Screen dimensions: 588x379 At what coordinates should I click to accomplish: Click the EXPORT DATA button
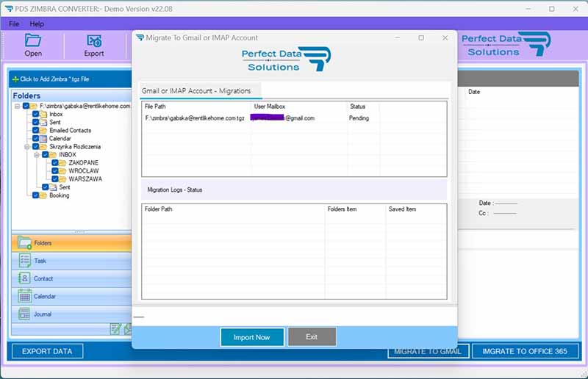click(x=47, y=351)
